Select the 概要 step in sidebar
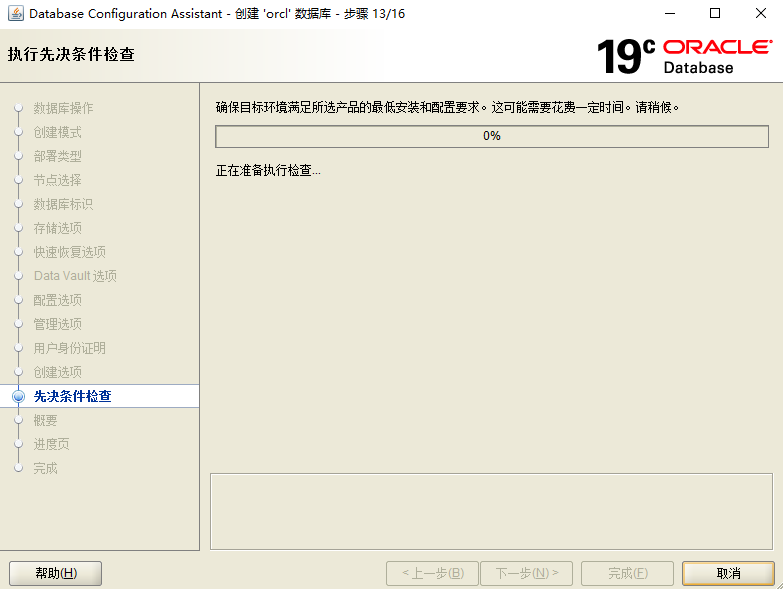The height and width of the screenshot is (589, 783). pyautogui.click(x=45, y=420)
